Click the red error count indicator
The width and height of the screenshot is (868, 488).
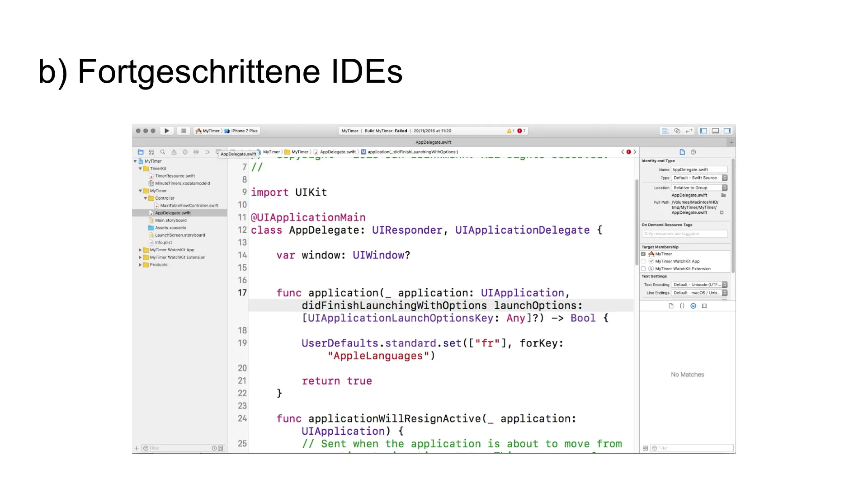(x=522, y=131)
